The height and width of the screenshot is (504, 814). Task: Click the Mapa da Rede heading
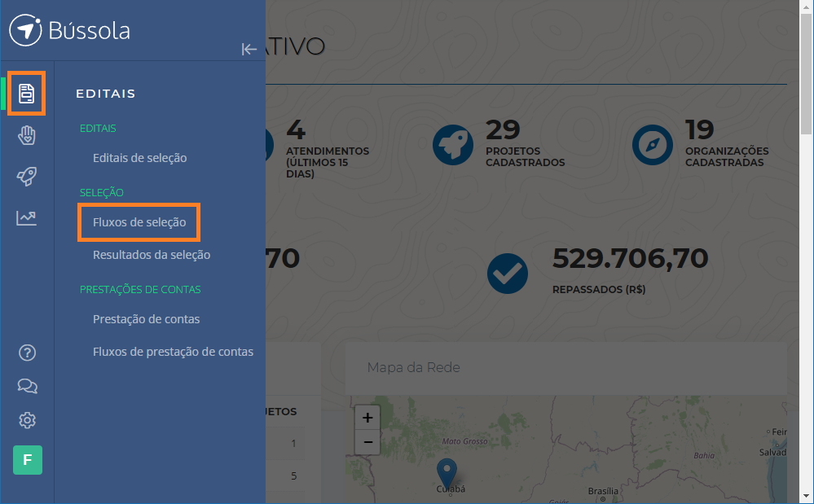click(413, 368)
